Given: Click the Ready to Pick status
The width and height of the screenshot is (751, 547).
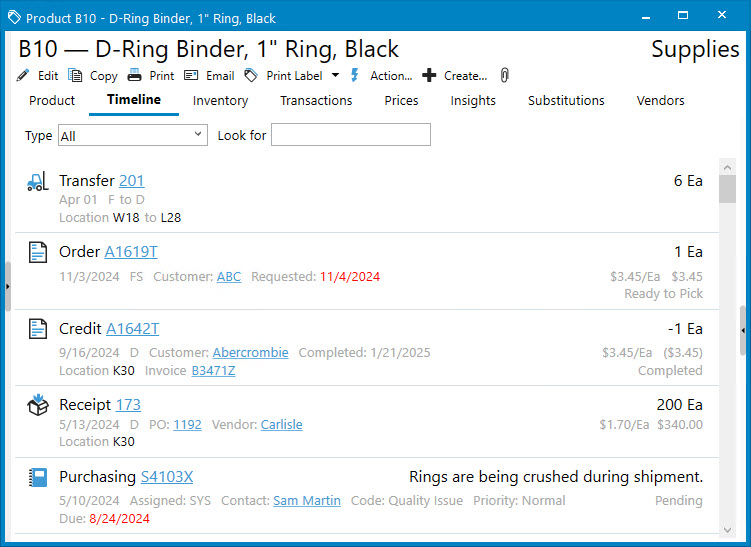Looking at the screenshot, I should coord(663,294).
